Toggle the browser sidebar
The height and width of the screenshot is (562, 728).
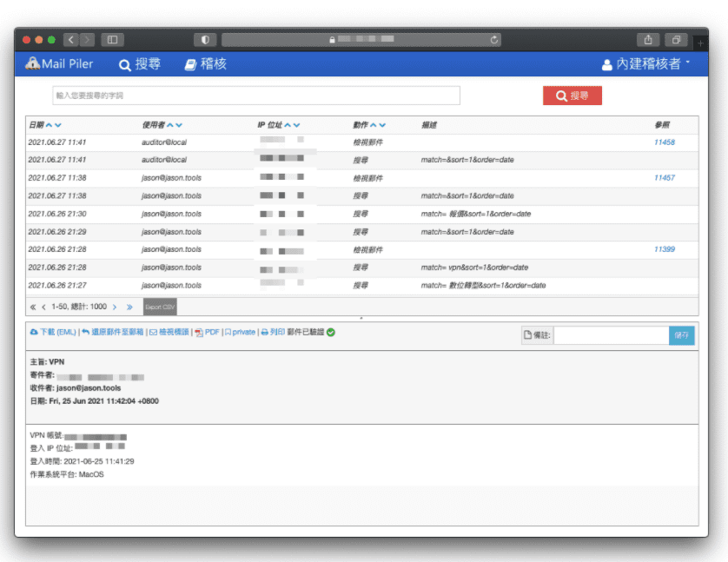point(112,40)
